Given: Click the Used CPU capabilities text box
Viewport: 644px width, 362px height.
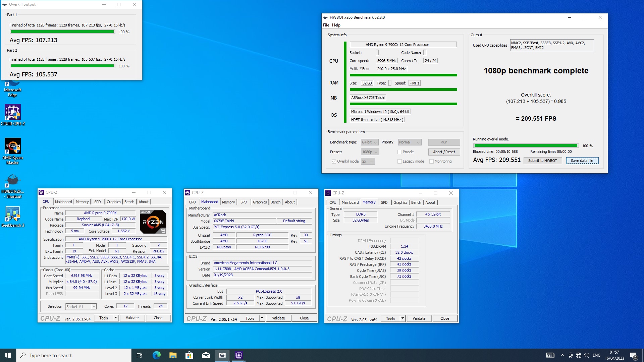Looking at the screenshot, I should [552, 45].
